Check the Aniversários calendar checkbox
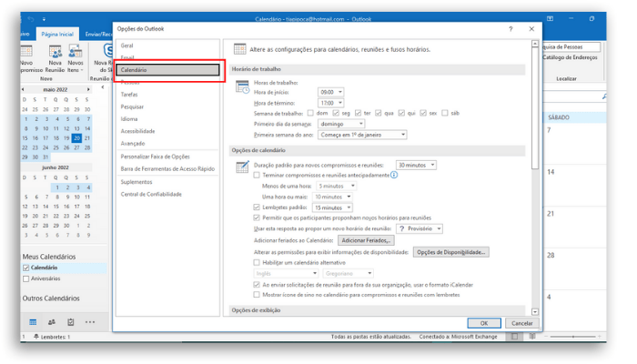Screen dimensions: 637x364 pyautogui.click(x=26, y=278)
